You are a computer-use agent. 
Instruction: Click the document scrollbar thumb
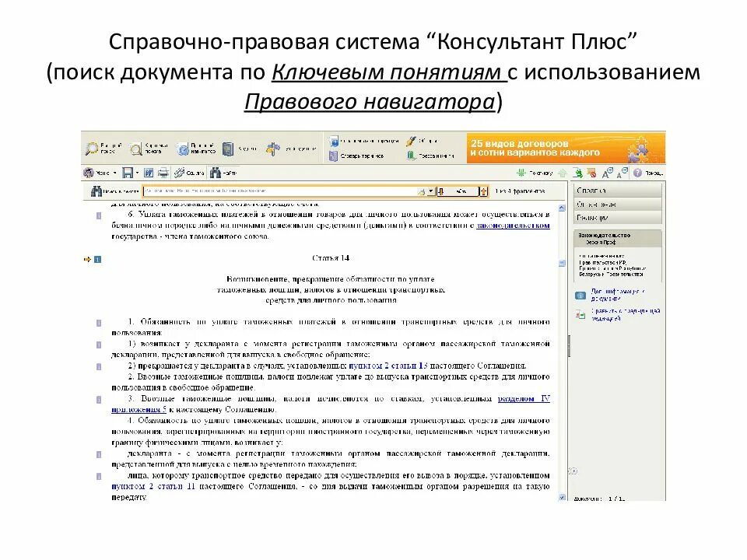pyautogui.click(x=562, y=263)
